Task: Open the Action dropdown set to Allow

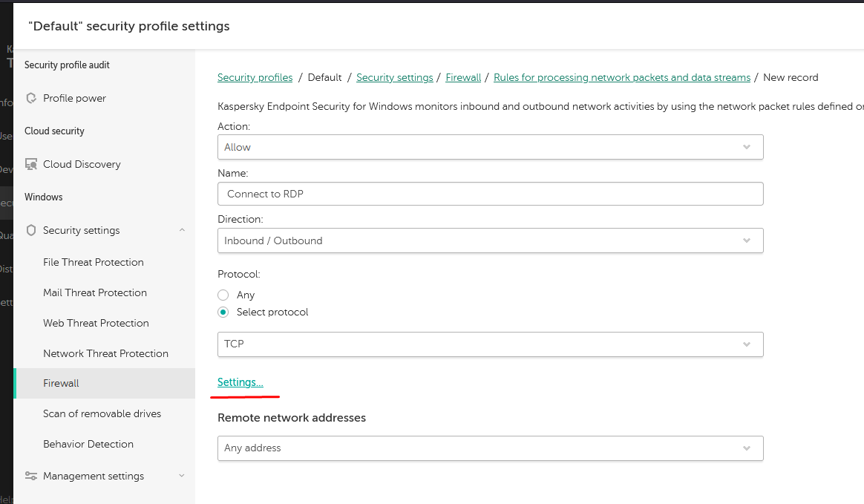Action: [x=490, y=147]
